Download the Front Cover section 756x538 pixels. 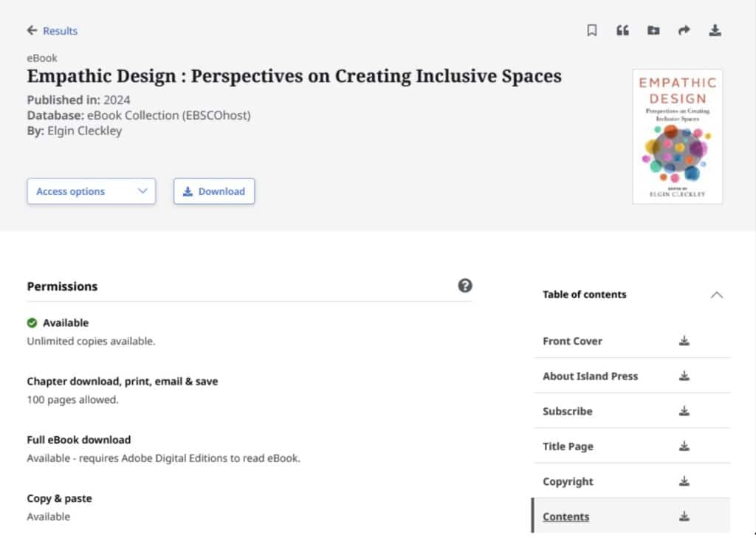click(684, 341)
